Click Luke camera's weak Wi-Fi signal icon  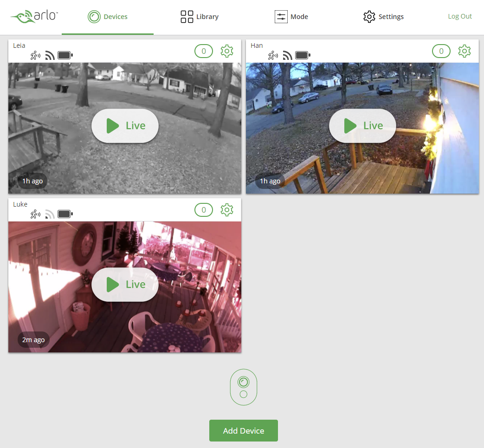tap(50, 214)
